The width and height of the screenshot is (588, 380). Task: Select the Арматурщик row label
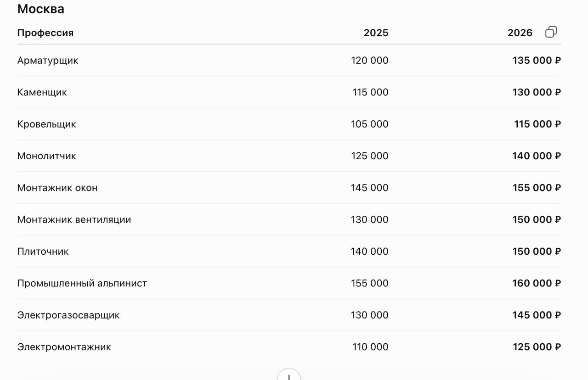click(x=48, y=61)
